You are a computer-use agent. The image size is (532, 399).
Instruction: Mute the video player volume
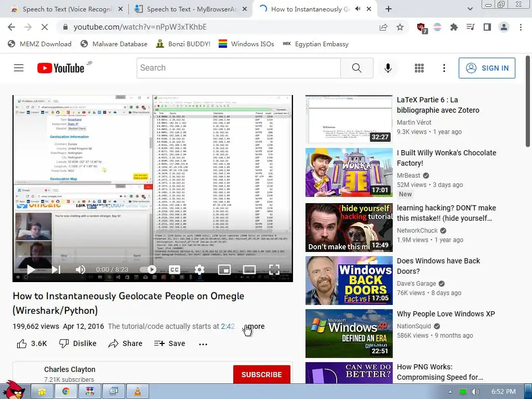[x=81, y=270]
